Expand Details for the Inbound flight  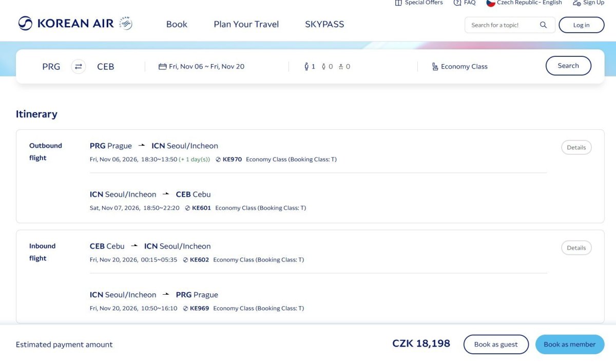click(x=576, y=248)
